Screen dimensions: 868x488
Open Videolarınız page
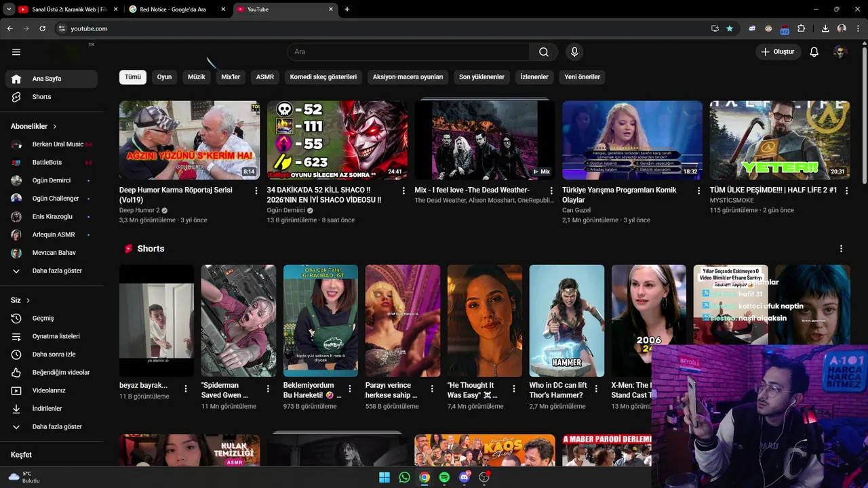pyautogui.click(x=52, y=390)
